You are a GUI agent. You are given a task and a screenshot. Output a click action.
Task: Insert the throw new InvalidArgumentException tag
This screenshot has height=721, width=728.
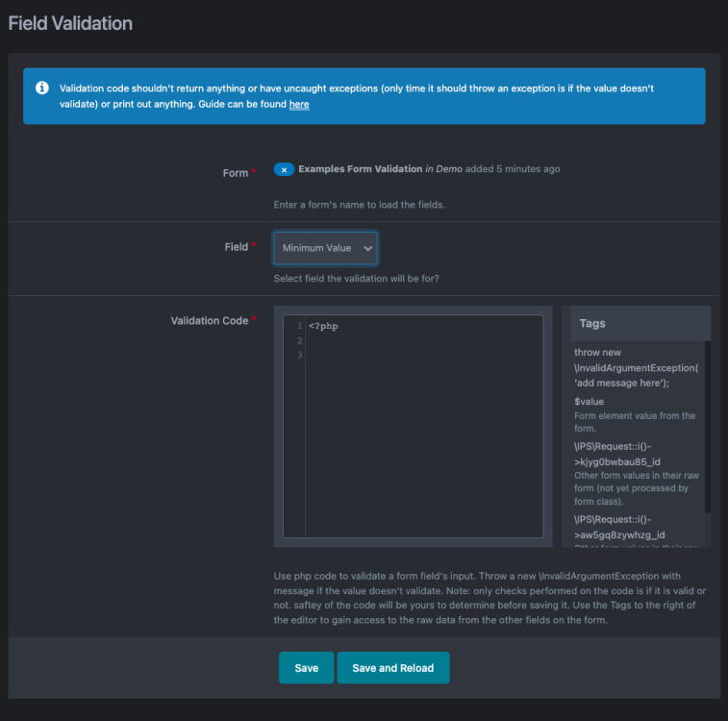636,367
